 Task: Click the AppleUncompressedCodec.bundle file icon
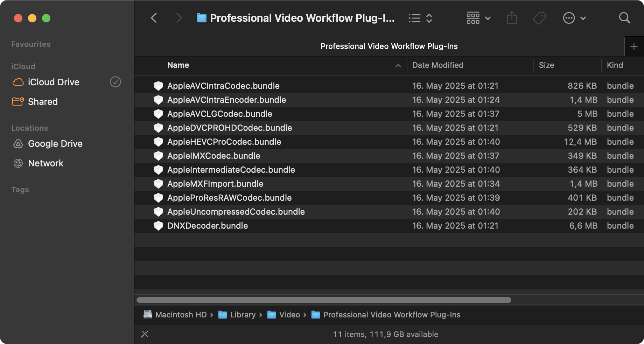pyautogui.click(x=158, y=212)
